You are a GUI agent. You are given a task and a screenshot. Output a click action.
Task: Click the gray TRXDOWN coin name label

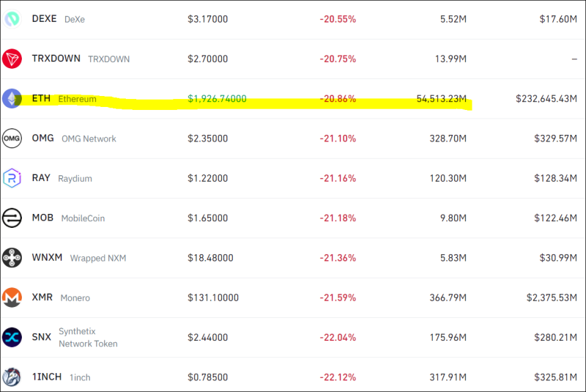(x=108, y=59)
